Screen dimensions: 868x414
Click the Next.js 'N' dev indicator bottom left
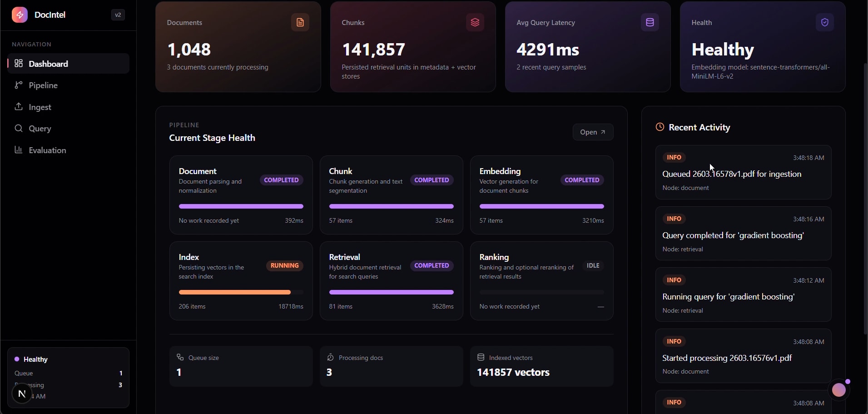(22, 394)
